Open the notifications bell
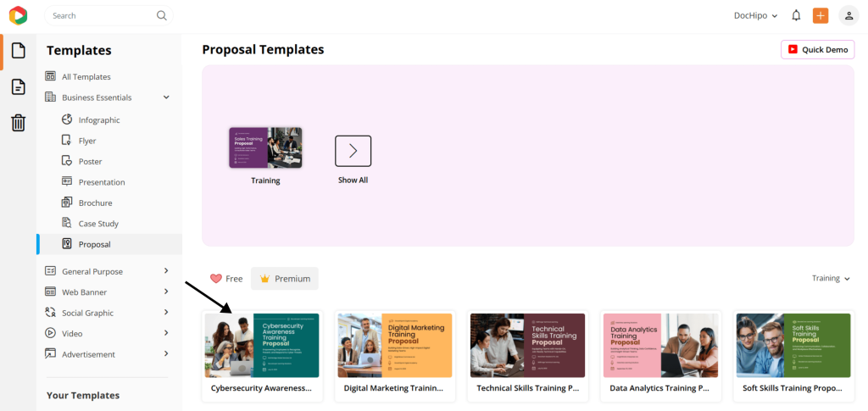The image size is (868, 411). pos(796,15)
